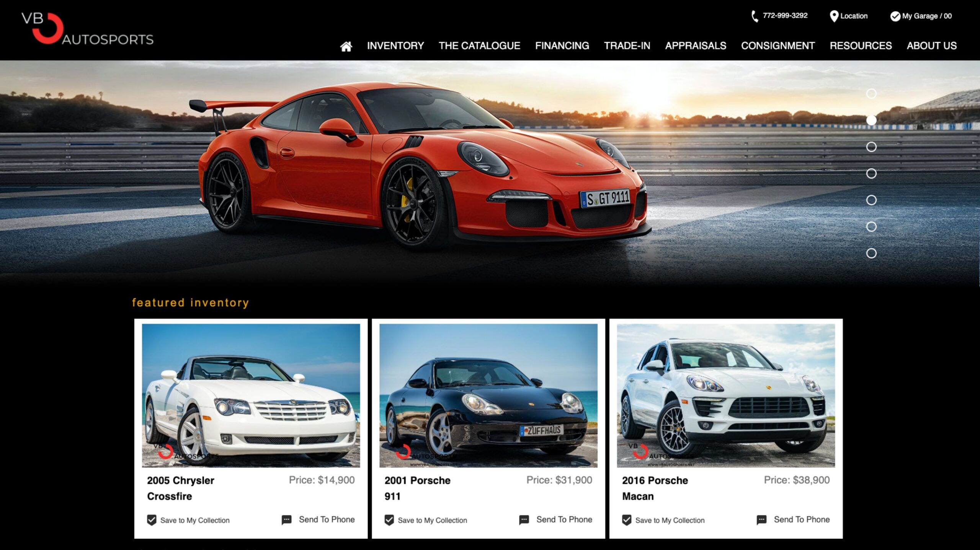980x550 pixels.
Task: Click the home icon in navigation
Action: pyautogui.click(x=346, y=46)
